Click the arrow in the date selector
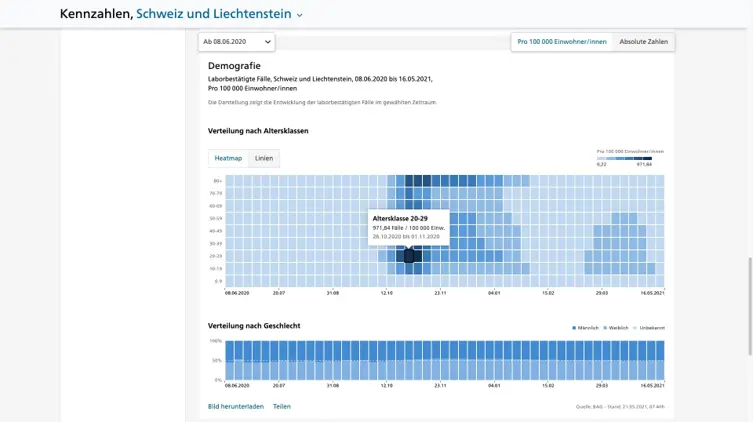The width and height of the screenshot is (753, 422). (267, 42)
